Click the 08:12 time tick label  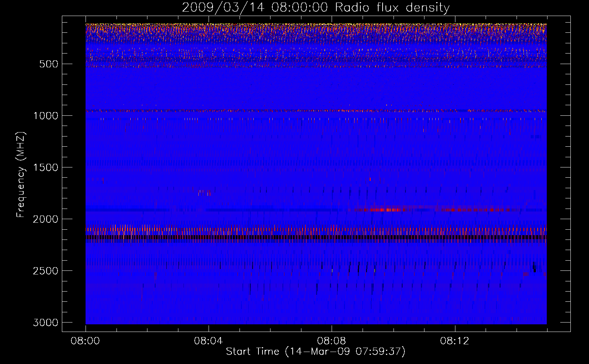pos(455,341)
